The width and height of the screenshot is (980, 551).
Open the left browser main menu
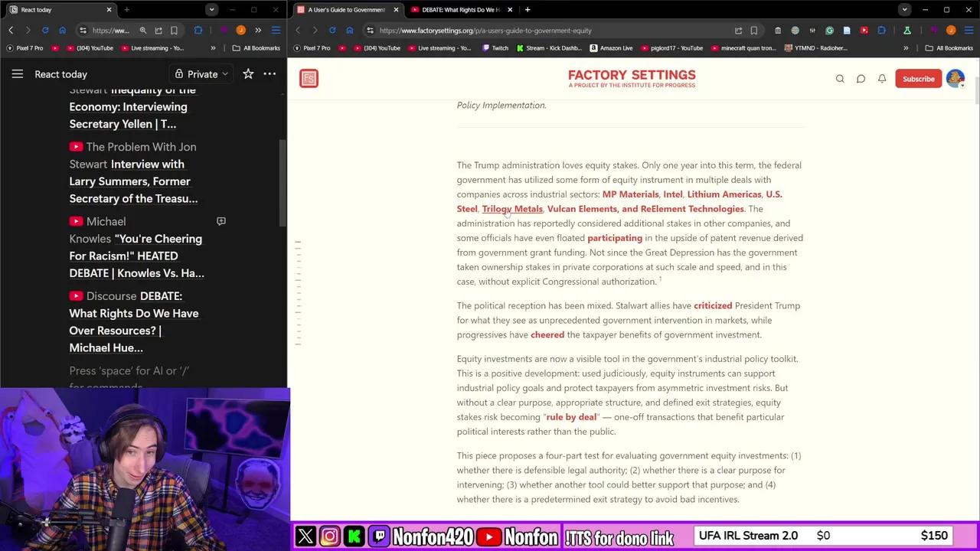click(x=276, y=31)
